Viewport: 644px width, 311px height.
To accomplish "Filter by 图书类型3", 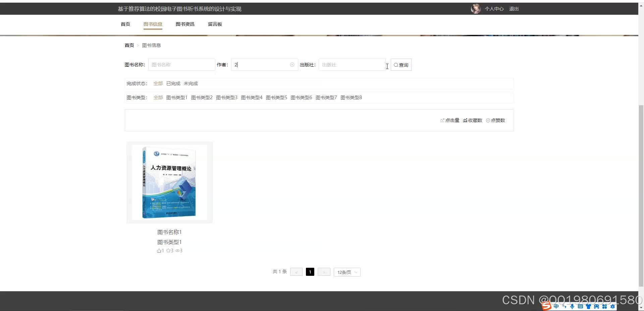I will (x=226, y=98).
